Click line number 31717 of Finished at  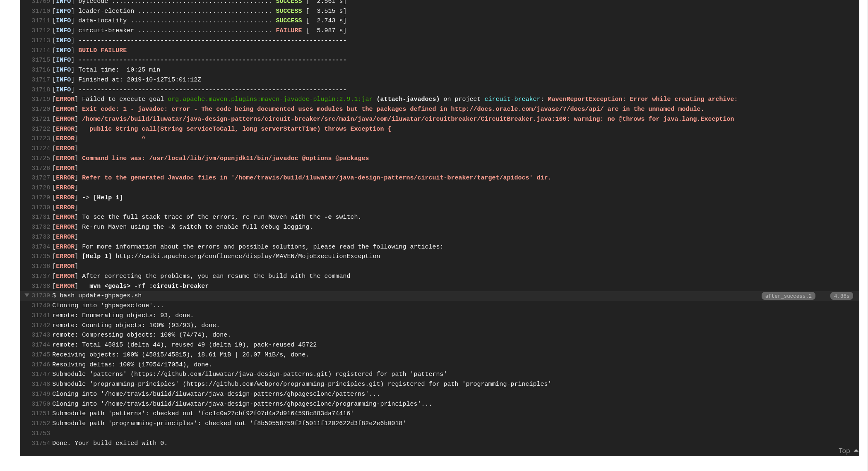[x=41, y=80]
